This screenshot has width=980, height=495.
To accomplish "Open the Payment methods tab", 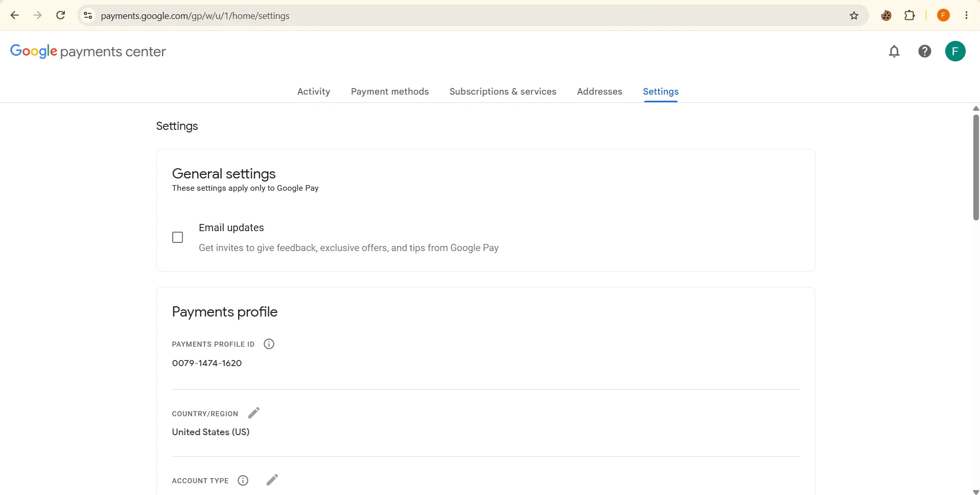I will 390,92.
